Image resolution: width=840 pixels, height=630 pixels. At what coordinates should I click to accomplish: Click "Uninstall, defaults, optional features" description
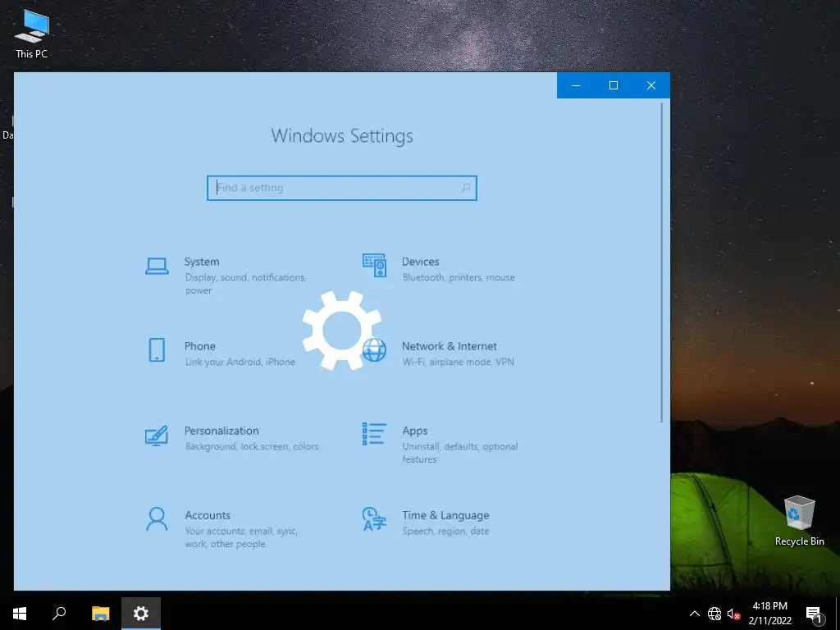point(460,453)
